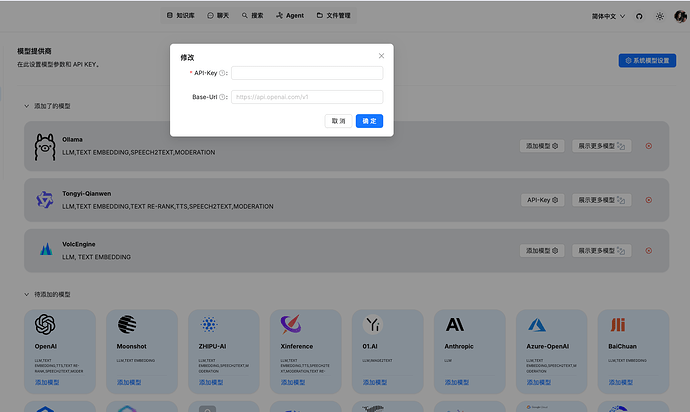Image resolution: width=690 pixels, height=412 pixels.
Task: Click 添加模型 for VolcEngine
Action: coord(542,250)
